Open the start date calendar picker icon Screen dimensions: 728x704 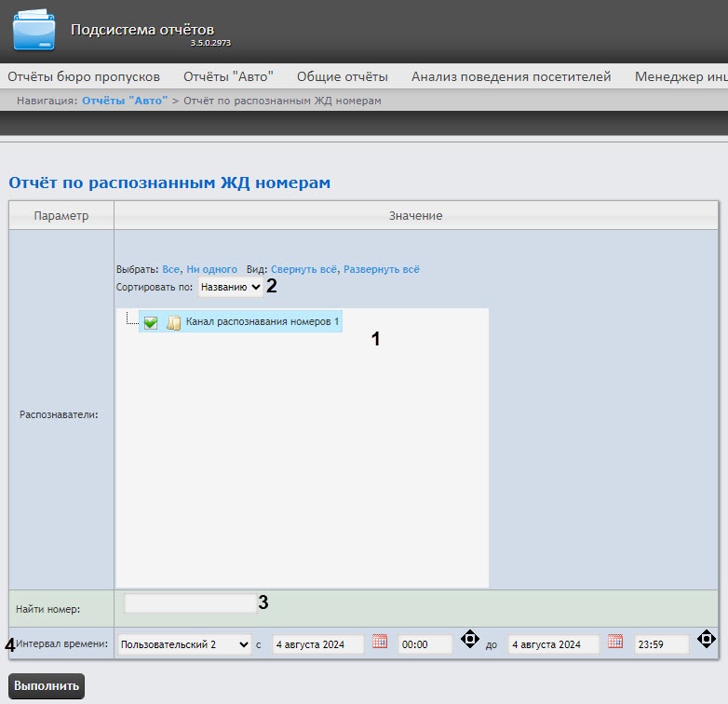[x=379, y=642]
